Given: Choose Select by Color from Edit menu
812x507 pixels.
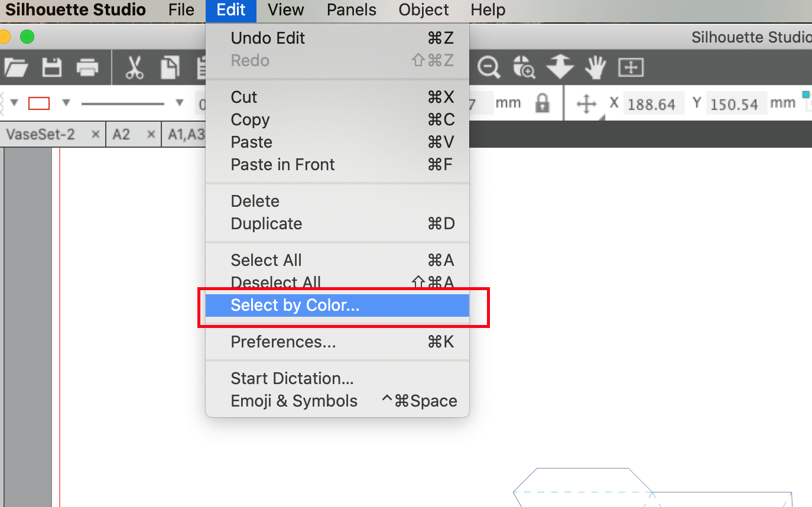Looking at the screenshot, I should [x=295, y=305].
